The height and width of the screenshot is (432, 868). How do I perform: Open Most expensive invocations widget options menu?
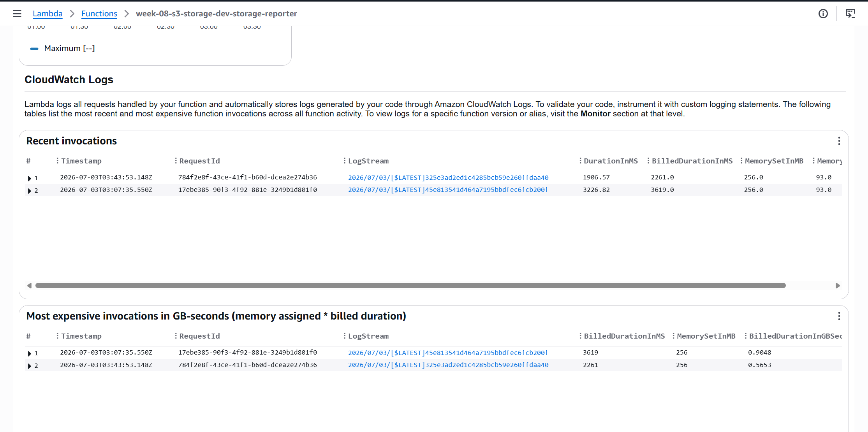pos(839,316)
